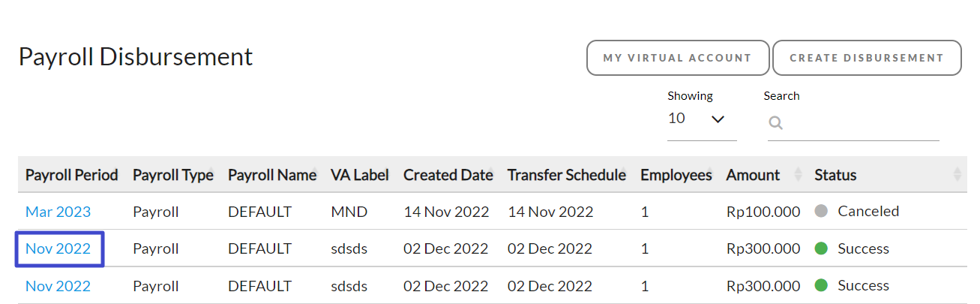Viewport: 980px width, 304px height.
Task: Click employee count 1 in Mar 2023 row
Action: 644,212
